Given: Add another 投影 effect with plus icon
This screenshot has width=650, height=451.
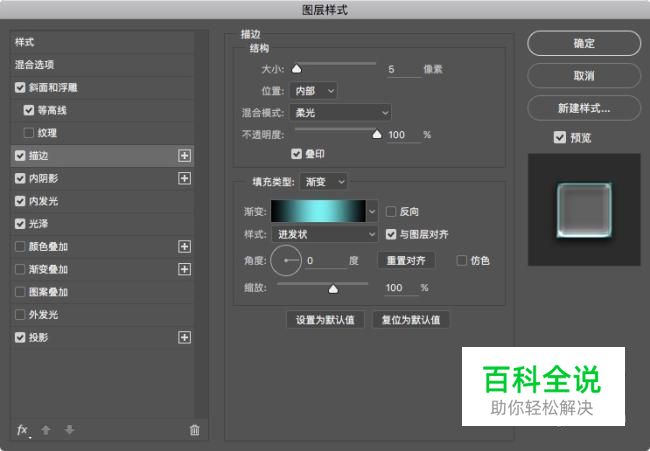Looking at the screenshot, I should tap(184, 337).
